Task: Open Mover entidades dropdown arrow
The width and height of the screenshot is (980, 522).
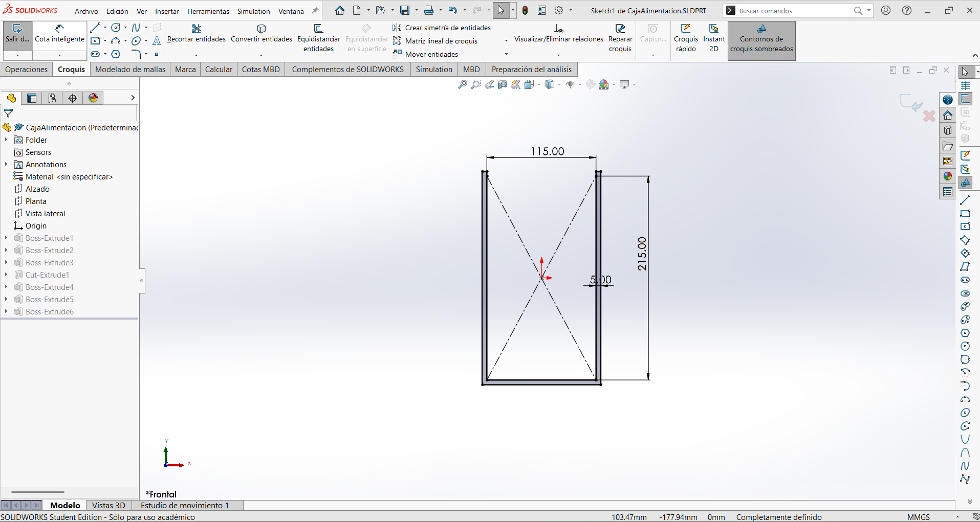Action: point(506,54)
